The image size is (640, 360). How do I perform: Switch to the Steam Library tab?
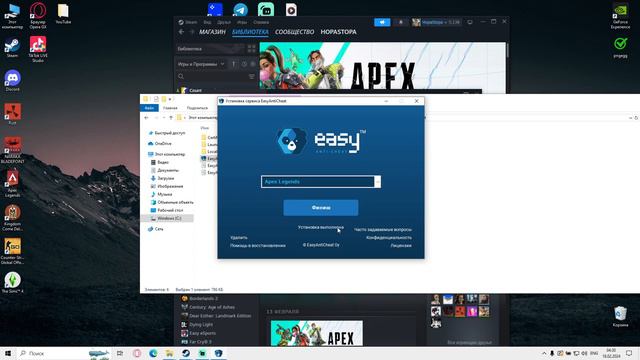pyautogui.click(x=250, y=32)
